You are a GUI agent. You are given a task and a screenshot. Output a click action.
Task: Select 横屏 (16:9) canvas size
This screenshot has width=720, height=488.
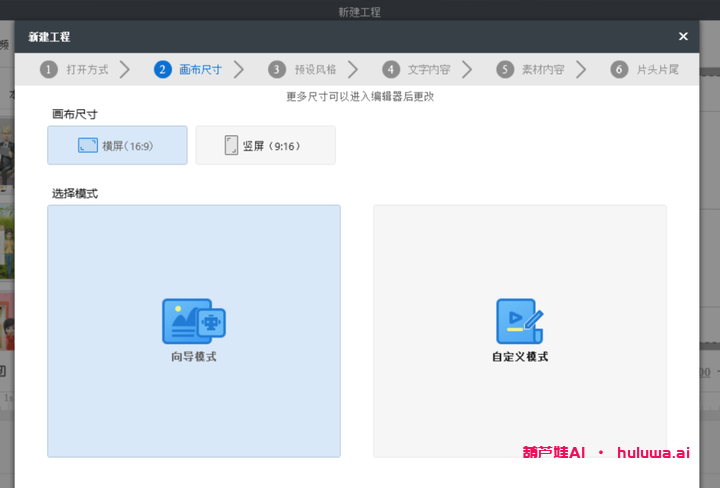(x=117, y=146)
